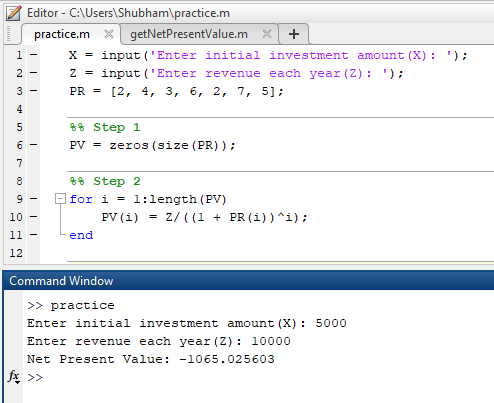Image resolution: width=494 pixels, height=403 pixels.
Task: Open the getNetPresentValue.m tab
Action: pos(189,34)
